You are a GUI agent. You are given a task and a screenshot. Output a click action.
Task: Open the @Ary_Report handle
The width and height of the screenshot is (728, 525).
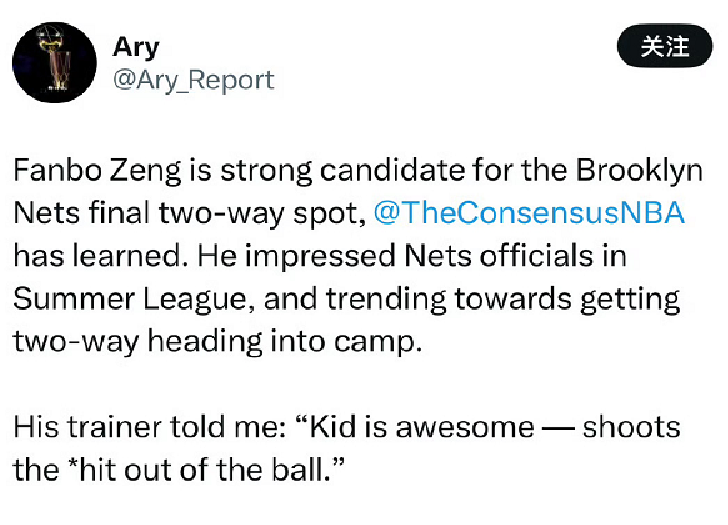point(193,79)
